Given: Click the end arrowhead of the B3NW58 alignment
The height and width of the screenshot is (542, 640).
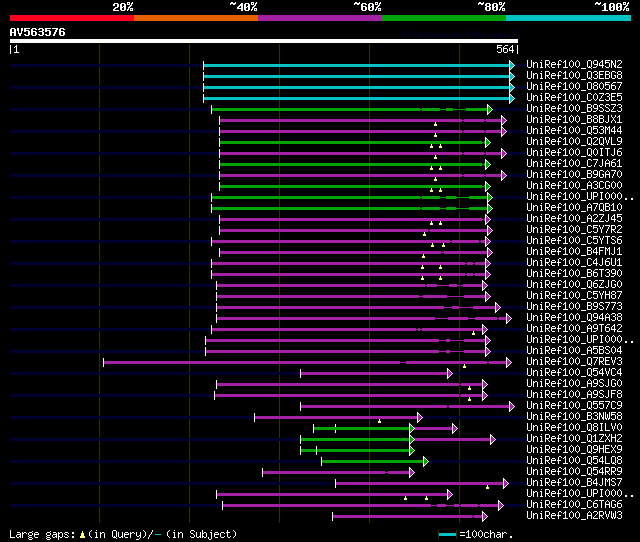Looking at the screenshot, I should pos(420,418).
